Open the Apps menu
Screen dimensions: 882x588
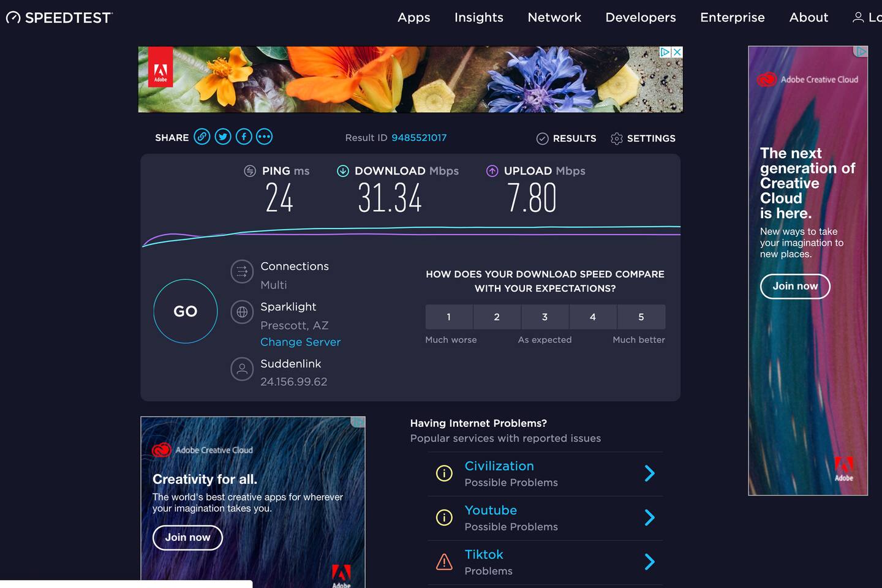click(414, 18)
